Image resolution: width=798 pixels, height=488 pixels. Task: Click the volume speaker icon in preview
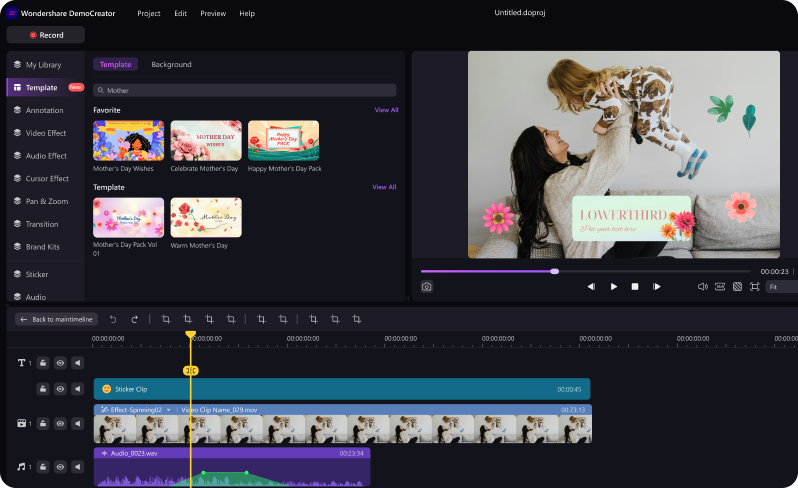click(702, 287)
